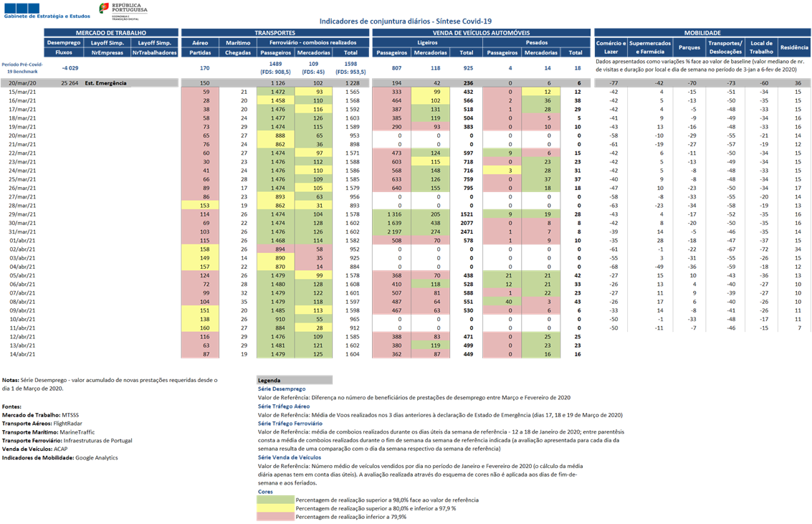Select the VENDA DE VEÍCULOS AUTOMÓVEIS header
The width and height of the screenshot is (812, 524).
481,33
